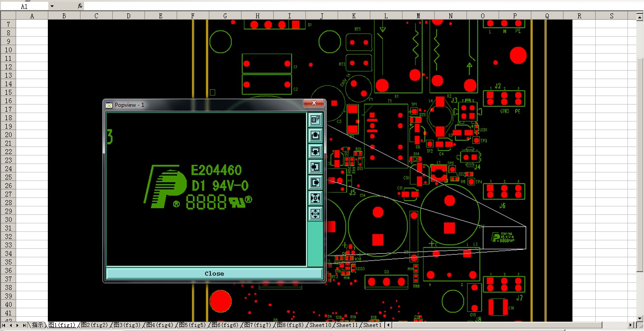
Task: Click the Popview pan right arrow icon
Action: coord(315,182)
